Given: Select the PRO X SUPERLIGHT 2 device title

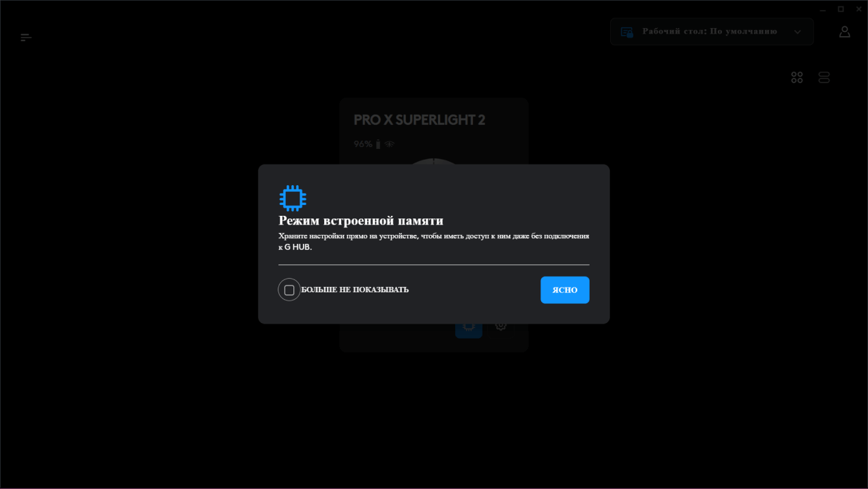Looking at the screenshot, I should tap(420, 120).
